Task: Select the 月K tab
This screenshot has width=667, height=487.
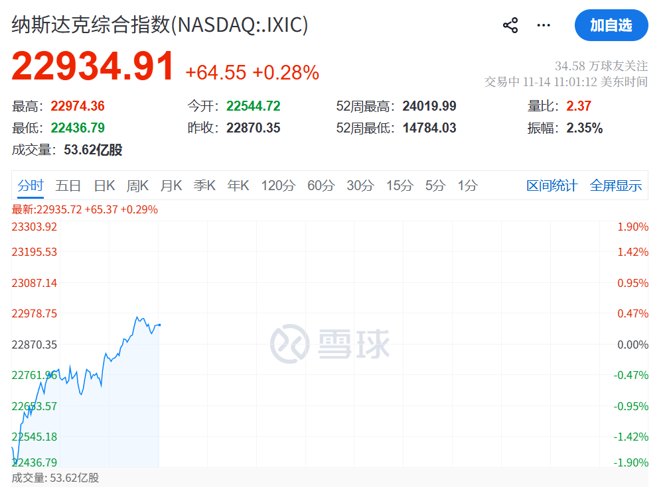Action: point(171,185)
